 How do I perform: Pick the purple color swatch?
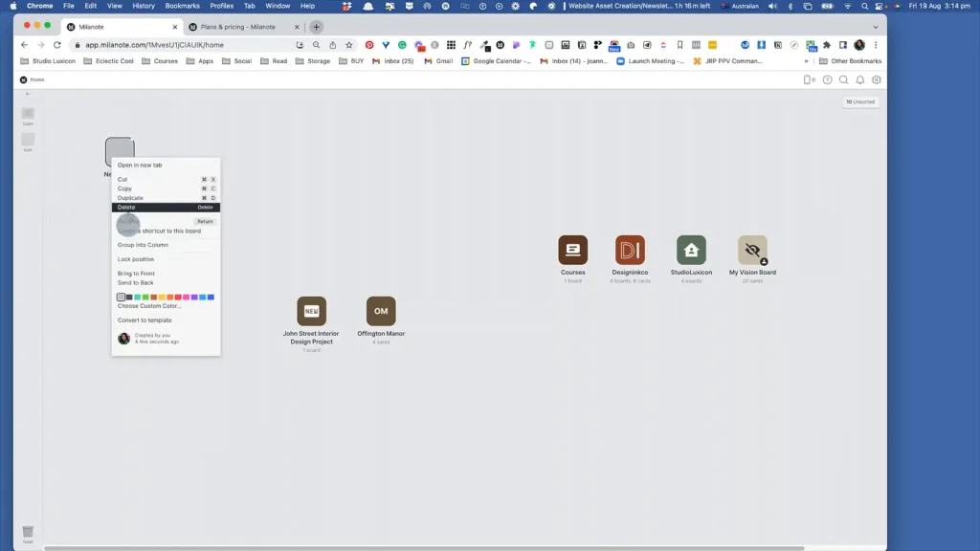click(x=194, y=298)
